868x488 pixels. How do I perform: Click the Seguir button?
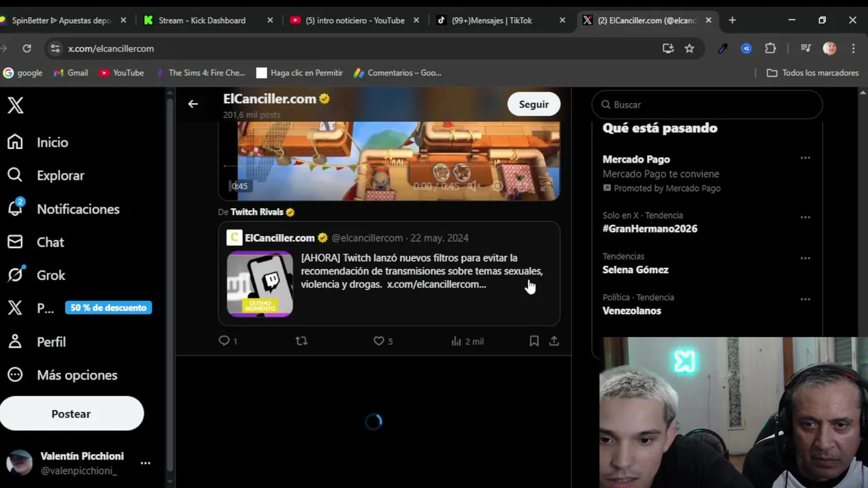click(x=534, y=104)
